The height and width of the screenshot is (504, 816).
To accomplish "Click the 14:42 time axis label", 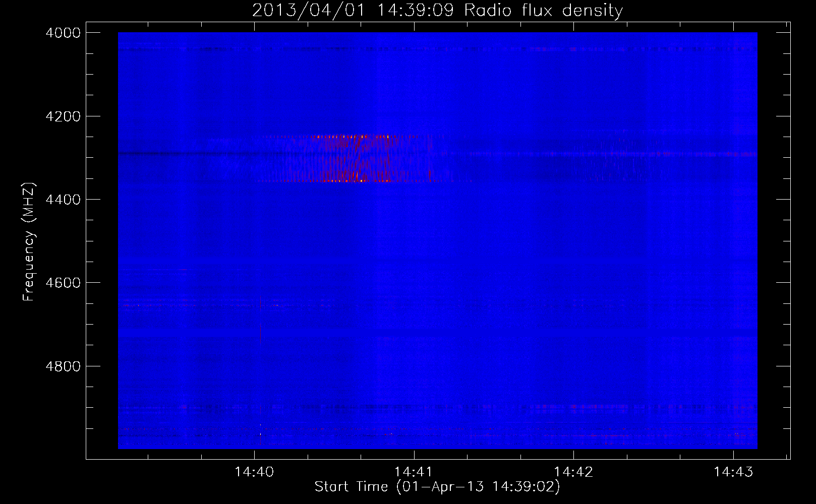I will tap(573, 472).
